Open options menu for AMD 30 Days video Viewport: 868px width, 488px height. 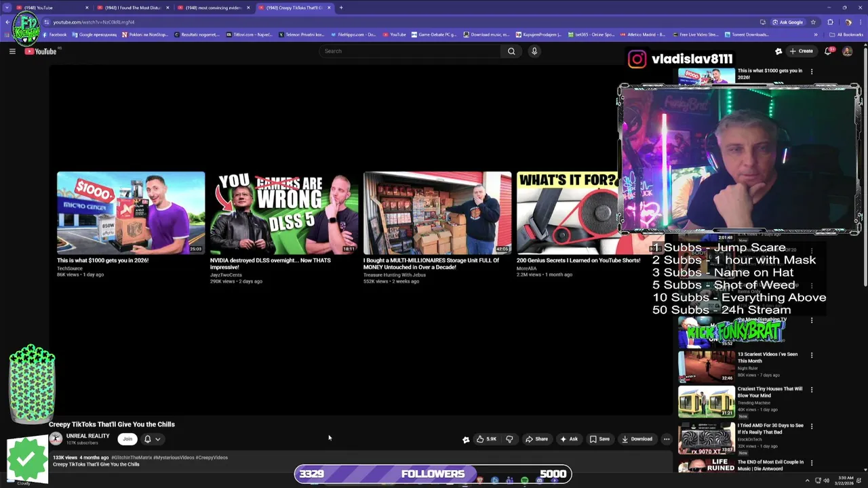pos(812,426)
